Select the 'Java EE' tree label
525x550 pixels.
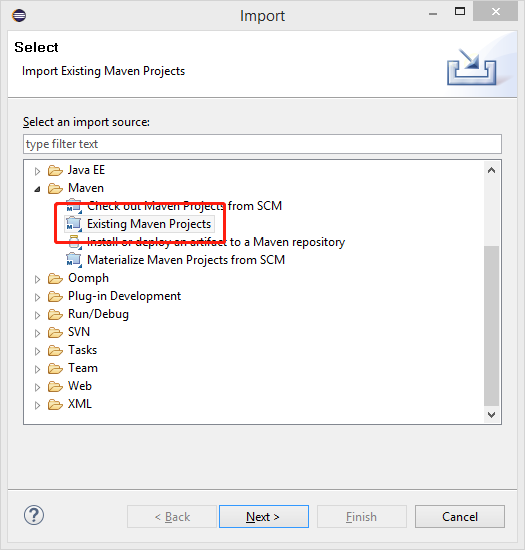point(86,170)
